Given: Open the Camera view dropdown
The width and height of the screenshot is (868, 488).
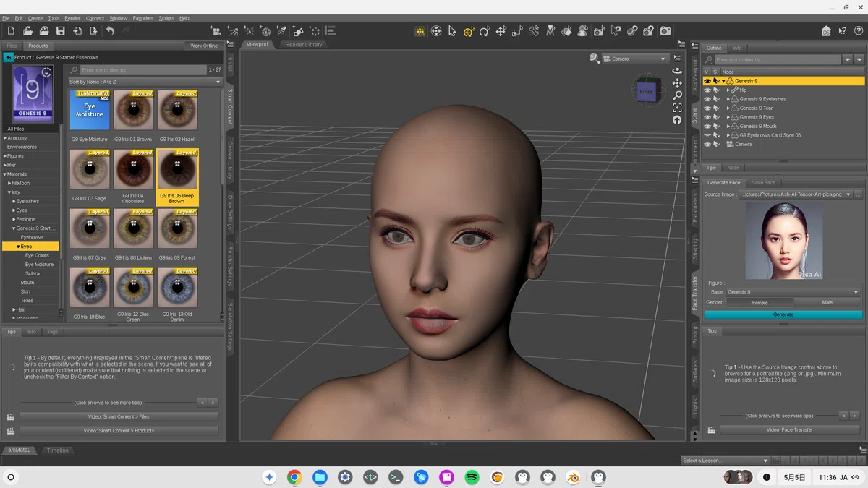Looking at the screenshot, I should tap(635, 59).
